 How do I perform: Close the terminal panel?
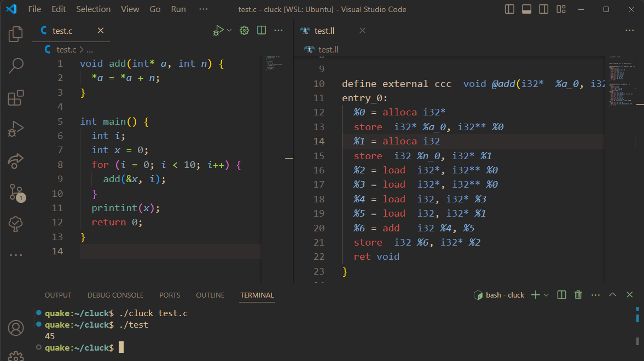point(630,295)
